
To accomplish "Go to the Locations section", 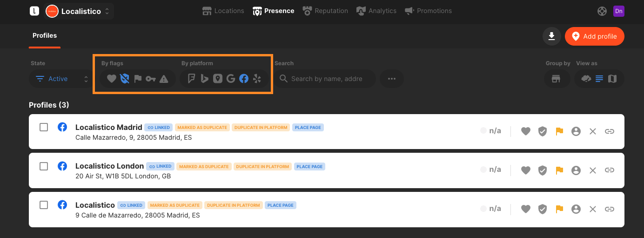I will pos(223,11).
